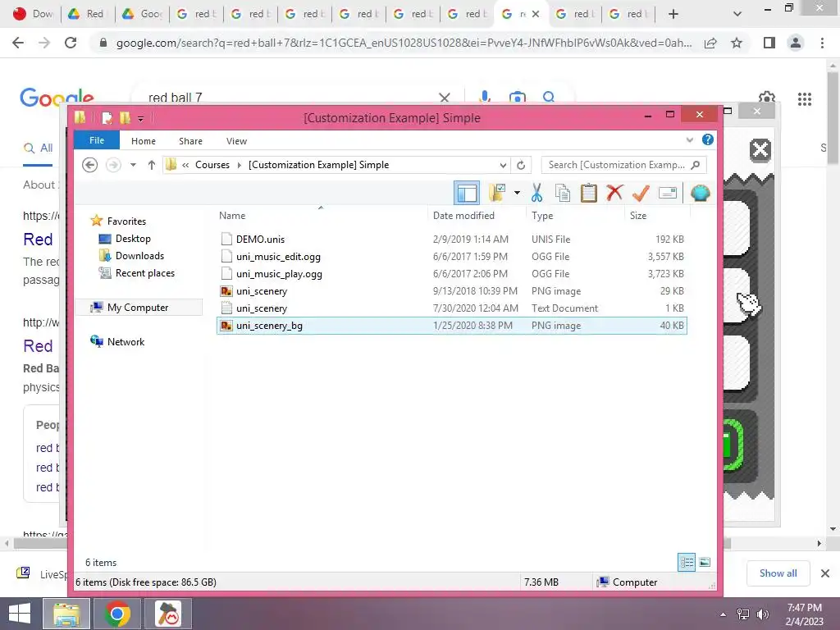840x630 pixels.
Task: Click the Cut scissors icon
Action: [x=536, y=193]
